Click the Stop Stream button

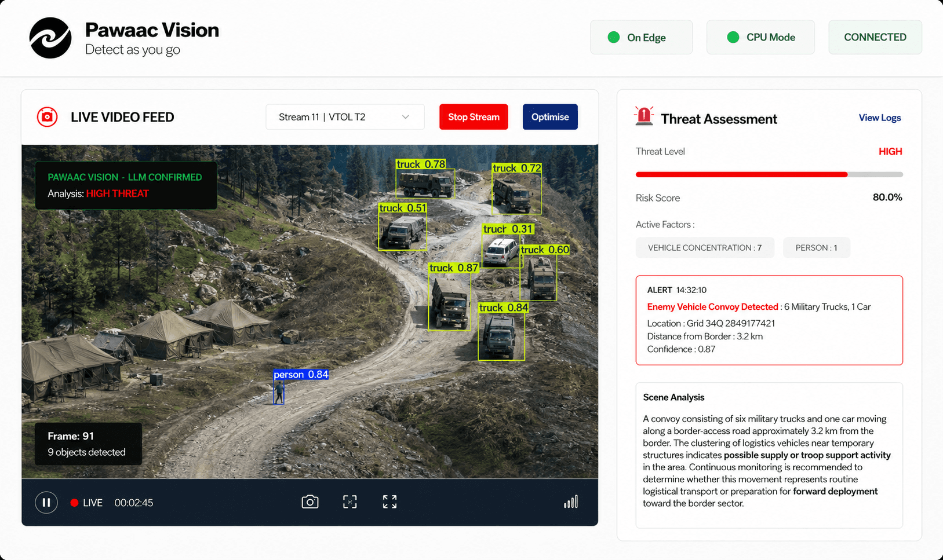(x=474, y=117)
